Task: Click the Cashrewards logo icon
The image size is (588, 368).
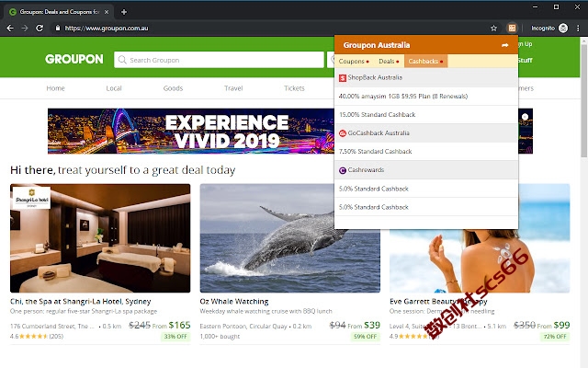Action: point(343,170)
